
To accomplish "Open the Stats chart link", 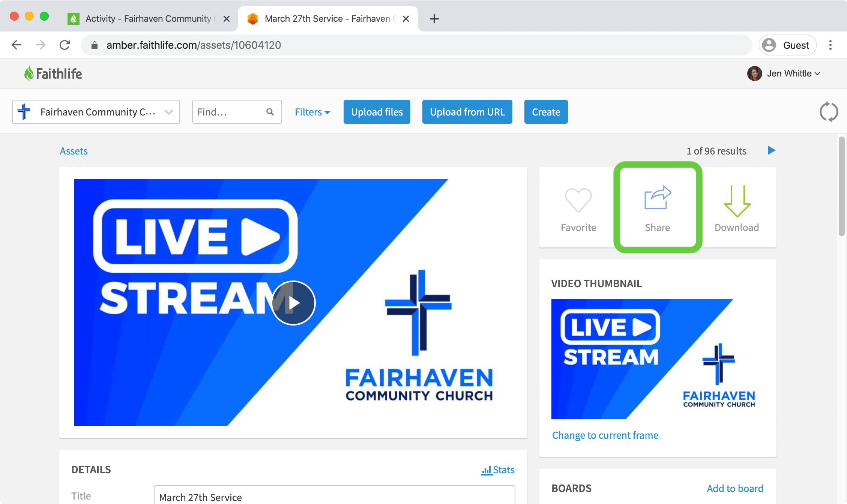I will coord(498,470).
